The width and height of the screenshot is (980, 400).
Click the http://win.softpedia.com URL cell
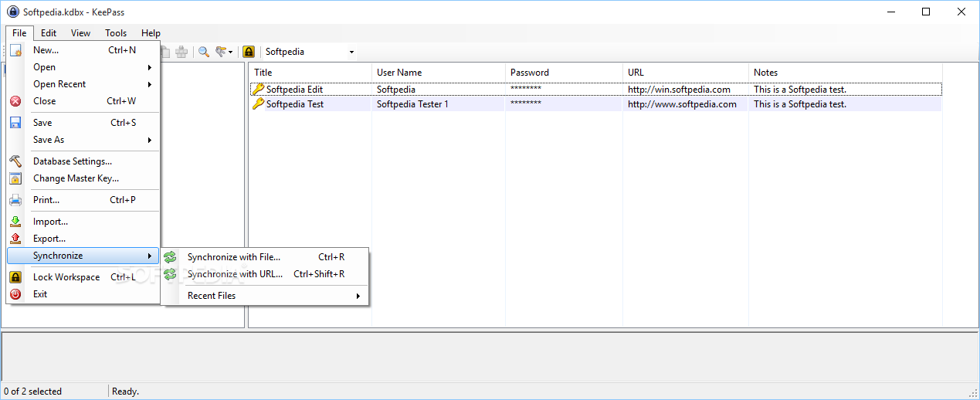(679, 90)
